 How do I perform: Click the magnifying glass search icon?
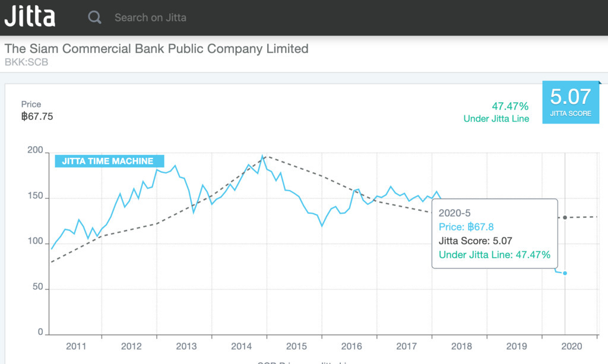click(95, 17)
